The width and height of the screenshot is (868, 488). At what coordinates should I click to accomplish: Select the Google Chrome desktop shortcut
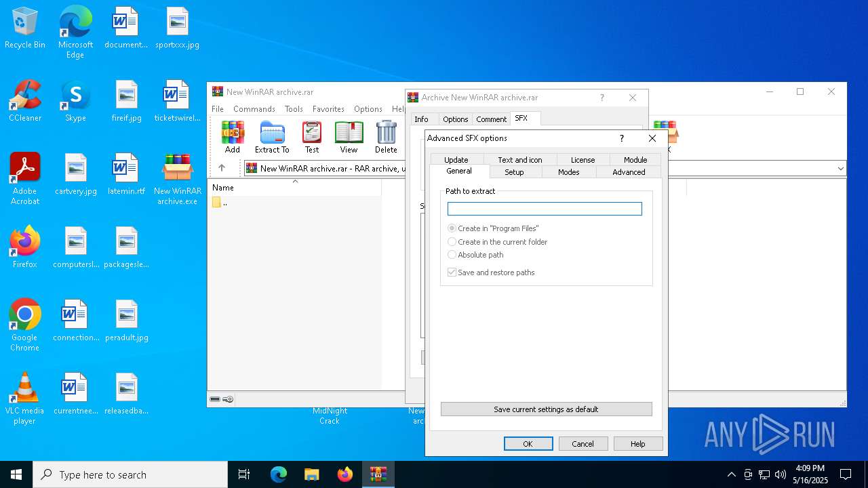(25, 325)
